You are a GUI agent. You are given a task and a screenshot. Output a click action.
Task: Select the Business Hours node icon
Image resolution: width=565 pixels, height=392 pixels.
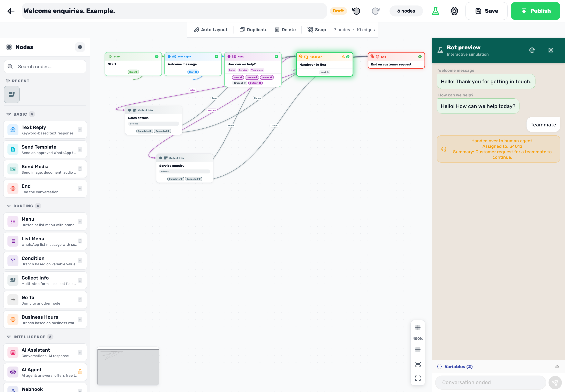[13, 319]
